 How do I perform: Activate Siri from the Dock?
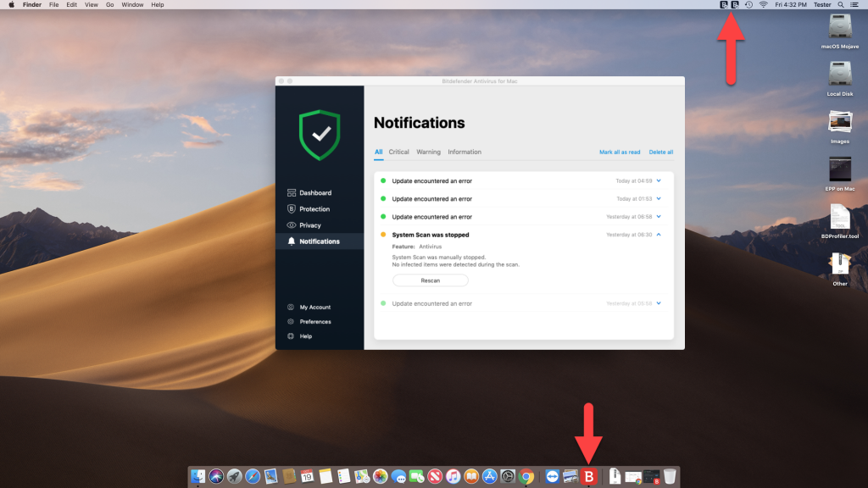[x=216, y=476]
